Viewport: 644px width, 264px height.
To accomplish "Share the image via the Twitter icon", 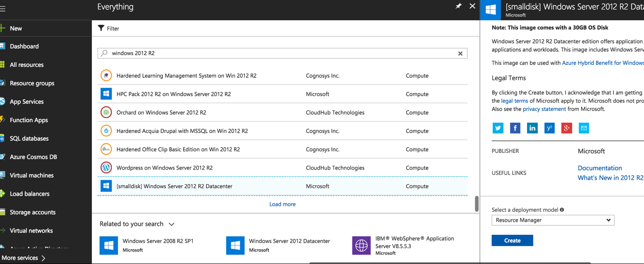I will point(498,128).
